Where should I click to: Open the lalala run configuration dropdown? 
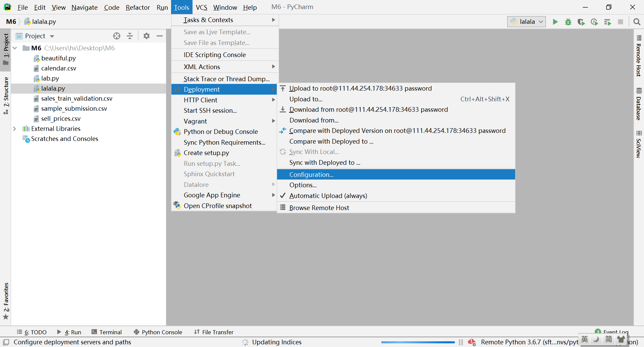(x=526, y=22)
